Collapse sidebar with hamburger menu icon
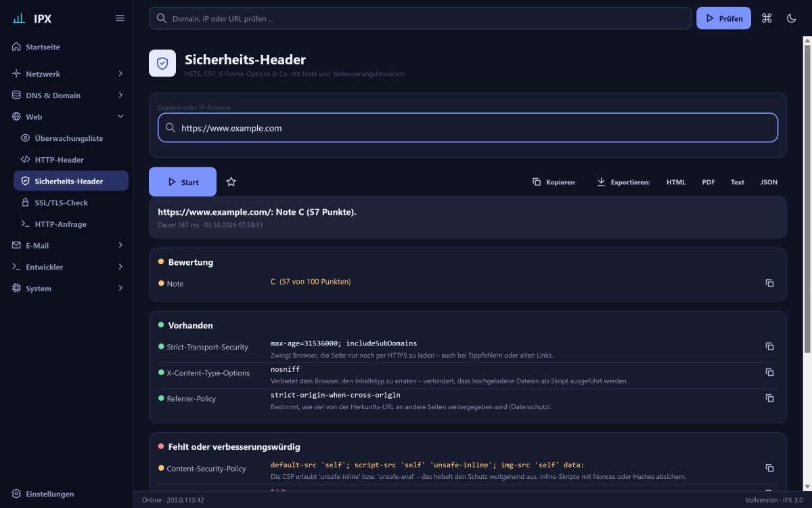This screenshot has height=508, width=812. pyautogui.click(x=120, y=18)
